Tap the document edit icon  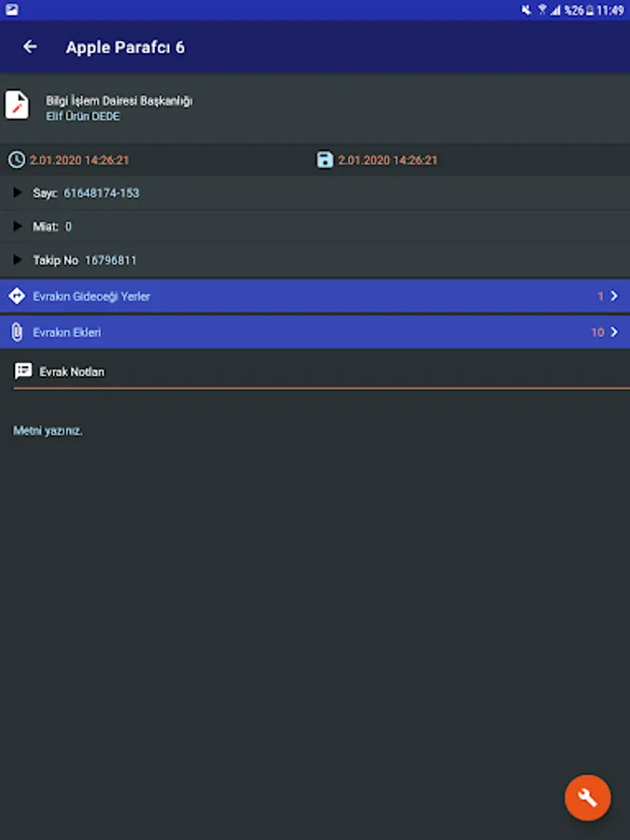pyautogui.click(x=17, y=105)
